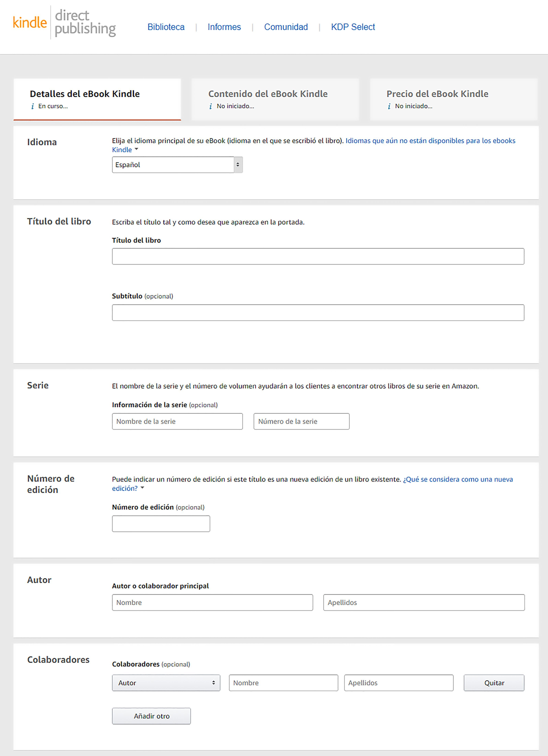
Task: Click the Nombre de la serie field
Action: tap(177, 421)
